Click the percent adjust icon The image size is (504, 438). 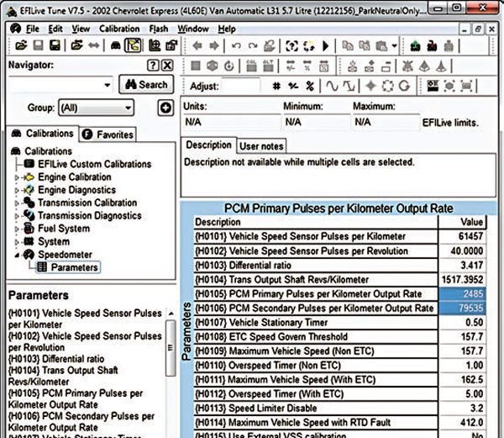point(309,87)
